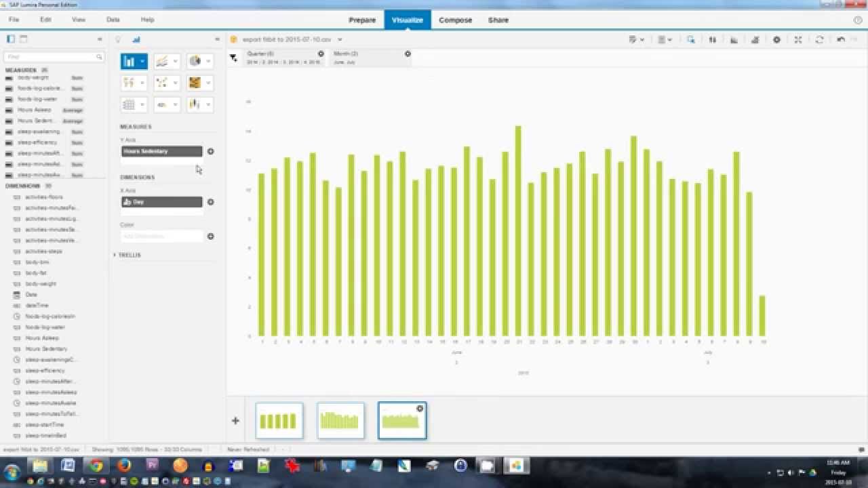The width and height of the screenshot is (868, 488).
Task: Select the heat map chart type icon
Action: [195, 83]
